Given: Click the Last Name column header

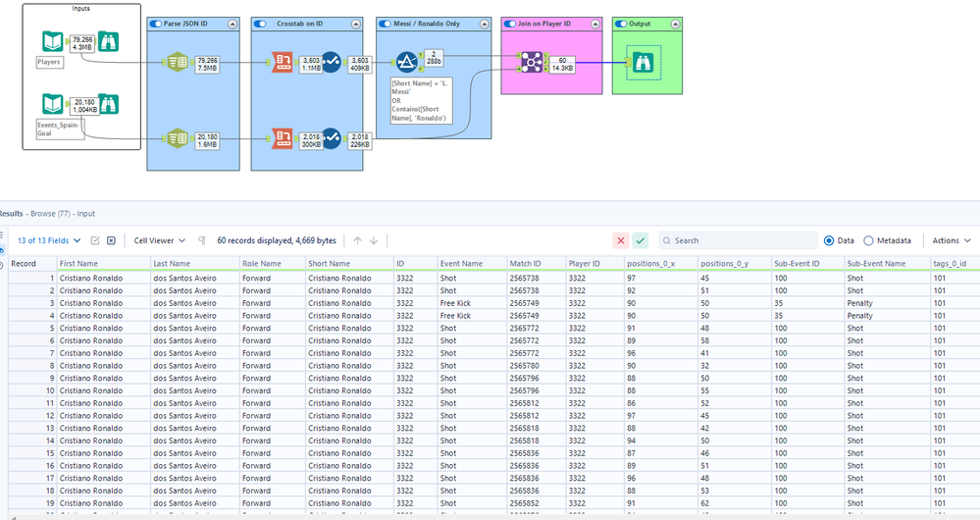Looking at the screenshot, I should click(x=195, y=264).
